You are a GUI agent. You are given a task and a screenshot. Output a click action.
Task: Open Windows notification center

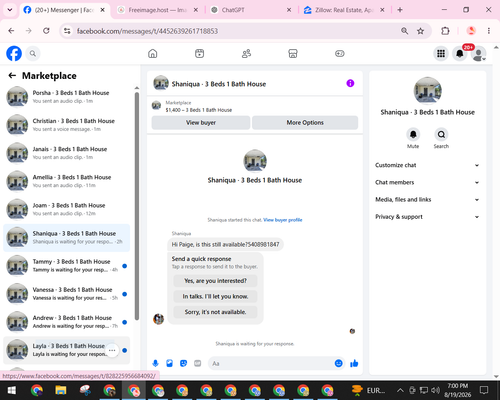coord(484,390)
